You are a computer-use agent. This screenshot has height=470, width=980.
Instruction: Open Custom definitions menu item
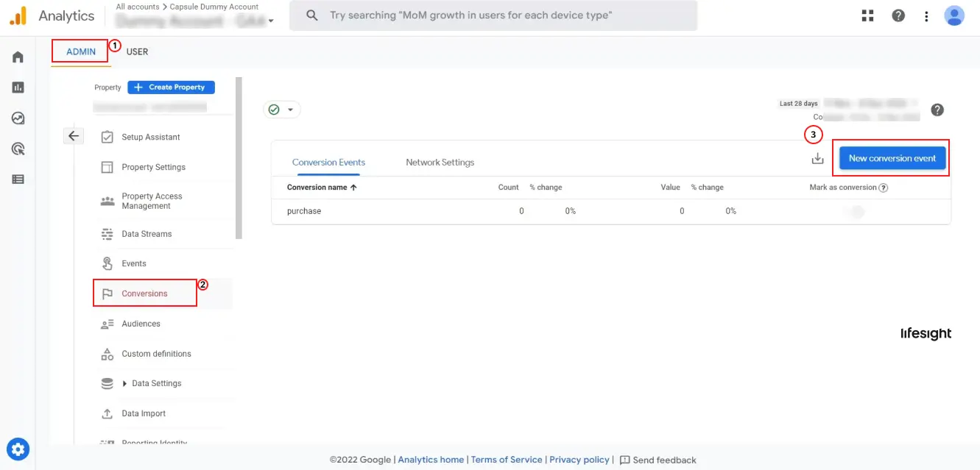156,354
